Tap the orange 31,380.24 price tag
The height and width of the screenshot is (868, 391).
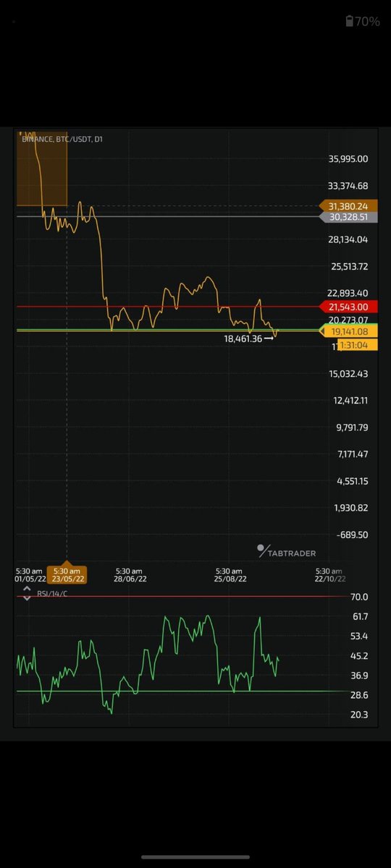coord(348,205)
